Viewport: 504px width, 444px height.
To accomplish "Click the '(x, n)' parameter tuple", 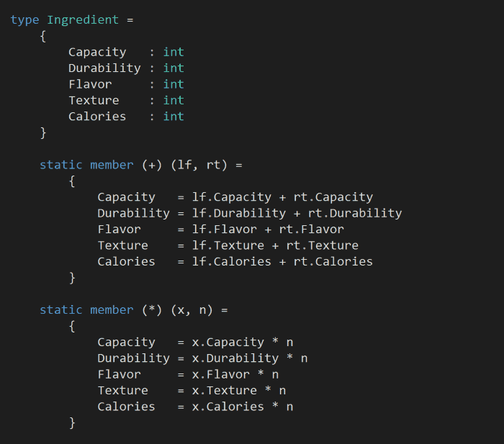I will tap(192, 309).
